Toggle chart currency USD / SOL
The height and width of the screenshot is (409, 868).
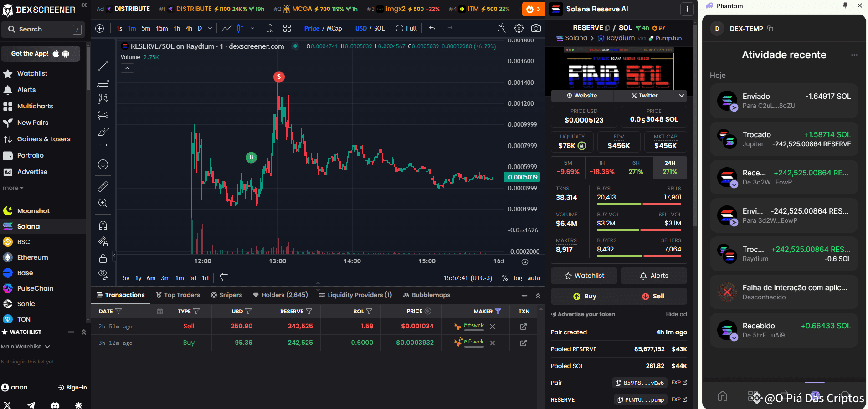point(370,28)
